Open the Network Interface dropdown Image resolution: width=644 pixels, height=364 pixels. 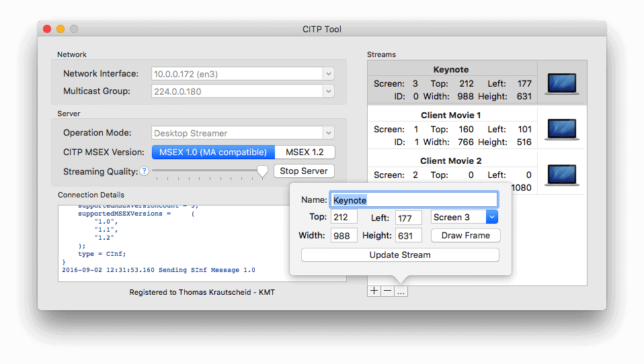(329, 74)
